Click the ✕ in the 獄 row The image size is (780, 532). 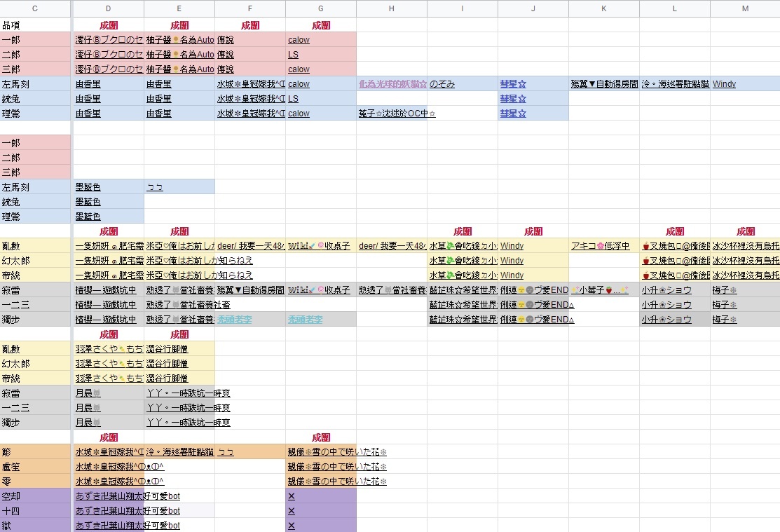pyautogui.click(x=292, y=526)
